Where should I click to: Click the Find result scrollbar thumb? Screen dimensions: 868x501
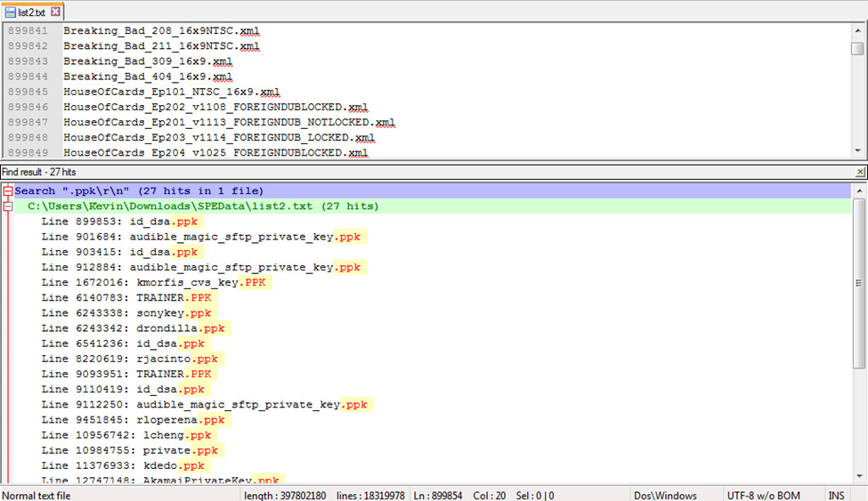pyautogui.click(x=858, y=283)
